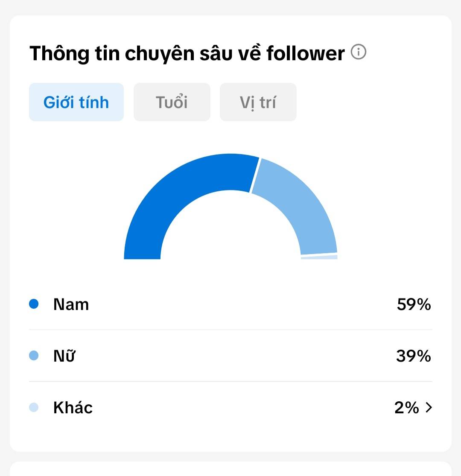Open the Vị trí tab
Screen dimensions: 461x476
[x=258, y=102]
